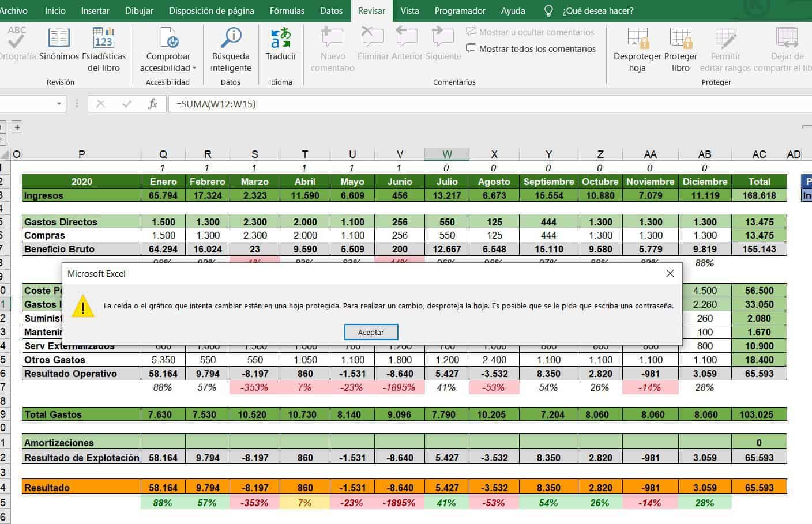Switch to the Datos tab
The height and width of the screenshot is (524, 812).
331,10
